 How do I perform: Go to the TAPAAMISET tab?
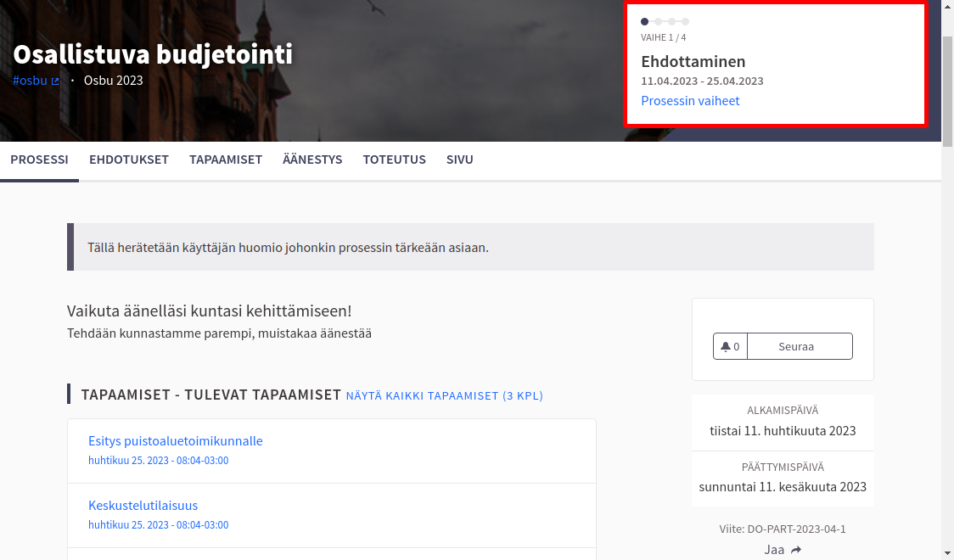click(x=226, y=160)
